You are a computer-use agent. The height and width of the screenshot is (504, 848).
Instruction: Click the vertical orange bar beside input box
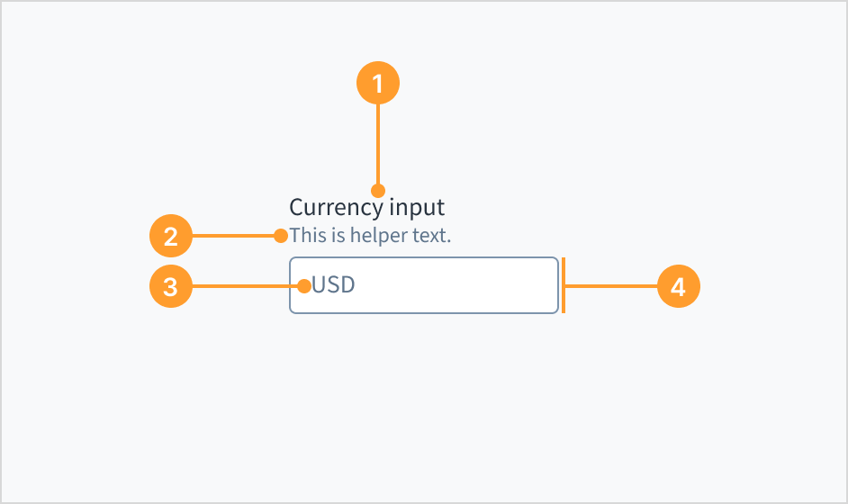tap(564, 285)
